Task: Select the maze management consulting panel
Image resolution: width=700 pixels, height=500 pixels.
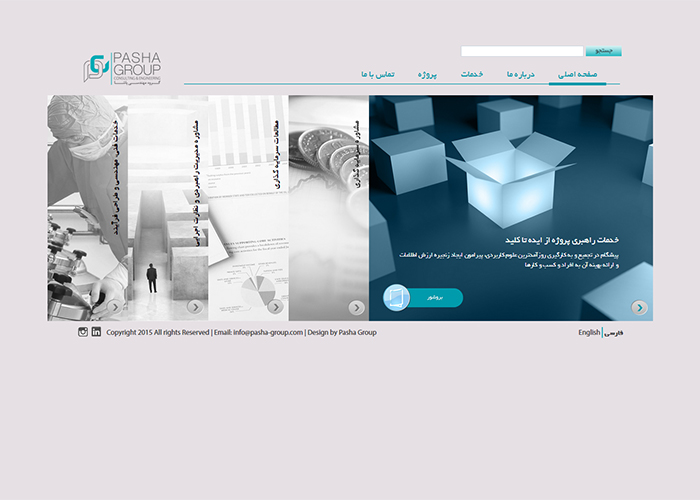Action: [168, 208]
